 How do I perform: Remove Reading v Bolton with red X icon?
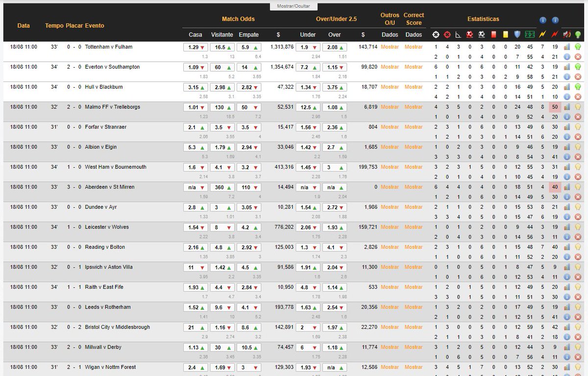578,257
